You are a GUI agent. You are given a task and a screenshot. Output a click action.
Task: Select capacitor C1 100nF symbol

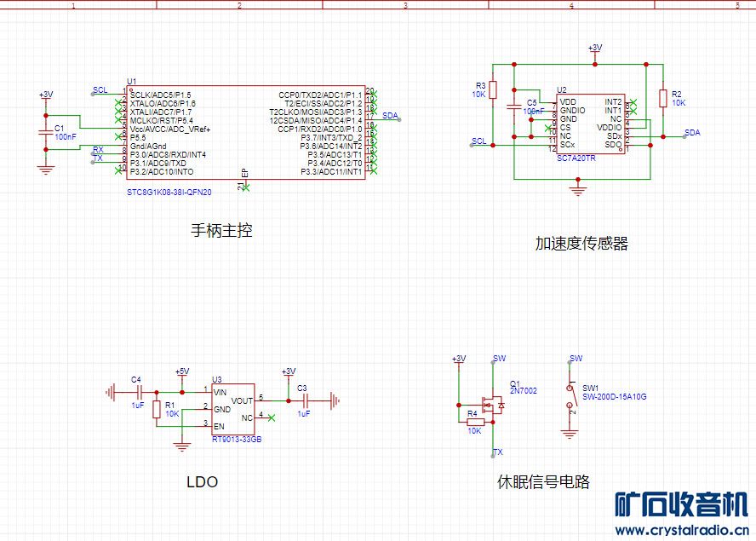46,132
